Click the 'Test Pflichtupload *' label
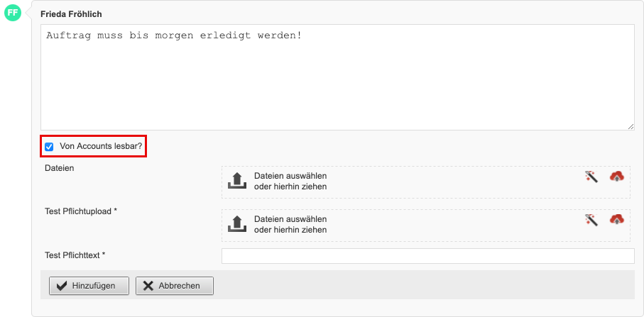The height and width of the screenshot is (317, 644). pyautogui.click(x=81, y=211)
